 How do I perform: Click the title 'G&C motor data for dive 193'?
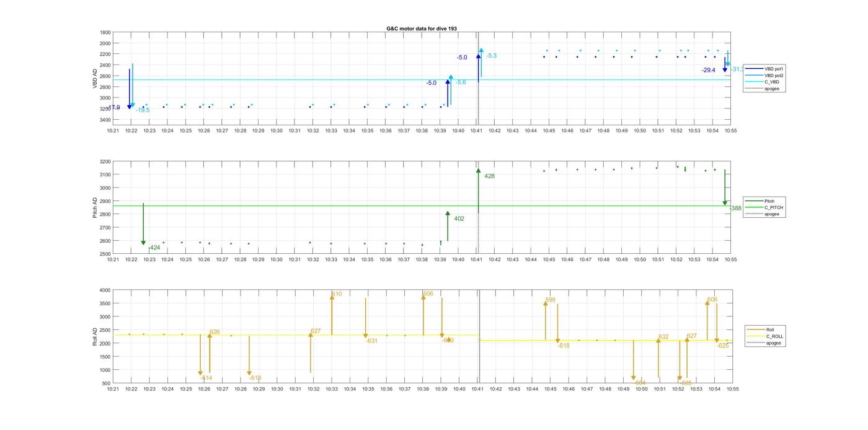point(422,29)
